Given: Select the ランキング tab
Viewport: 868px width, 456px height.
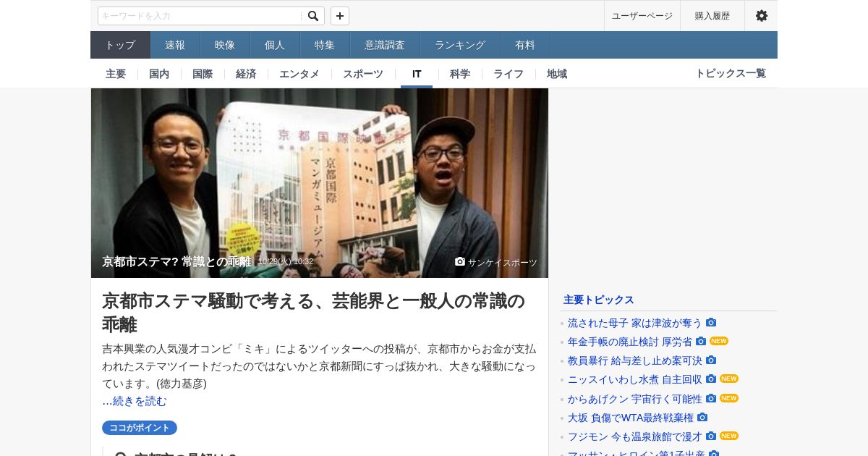Looking at the screenshot, I should [460, 45].
